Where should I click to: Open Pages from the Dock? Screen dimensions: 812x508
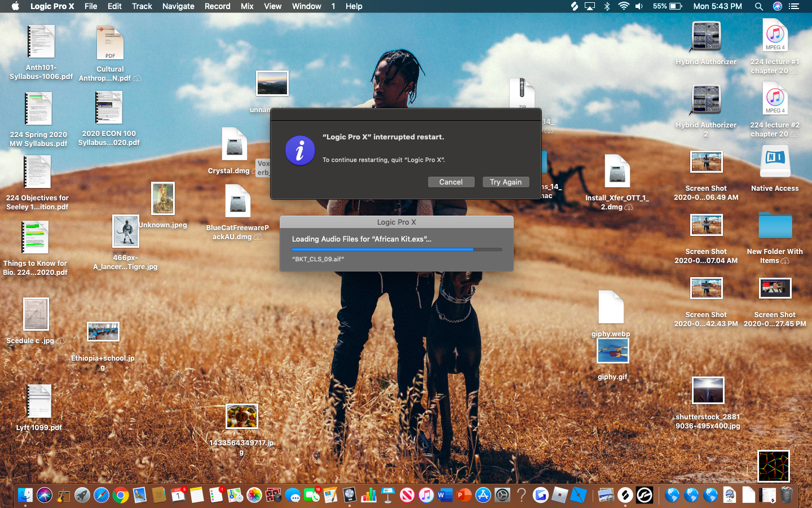pos(330,495)
